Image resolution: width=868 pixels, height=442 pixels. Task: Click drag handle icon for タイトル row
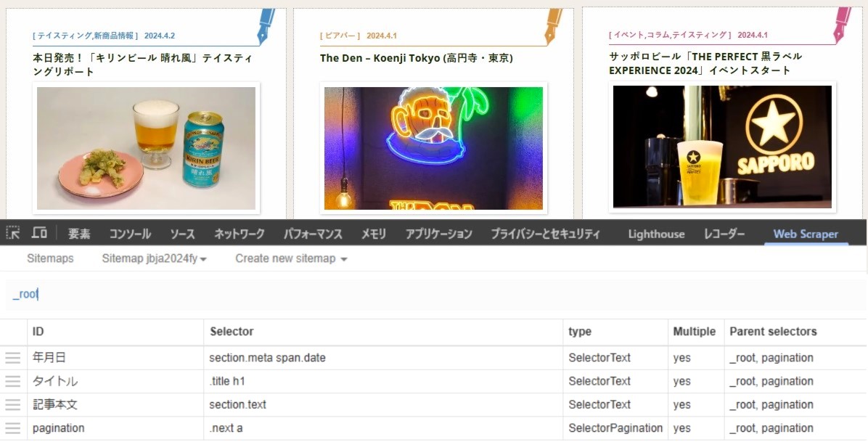[13, 382]
